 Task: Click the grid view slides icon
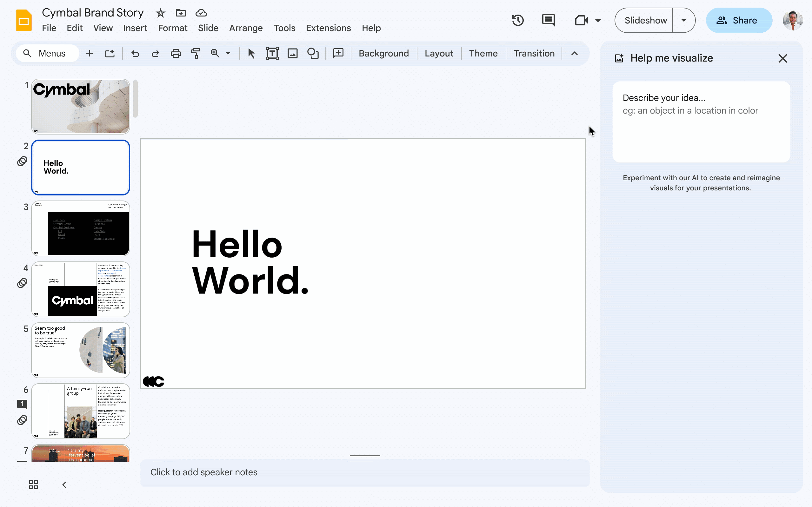coord(33,484)
